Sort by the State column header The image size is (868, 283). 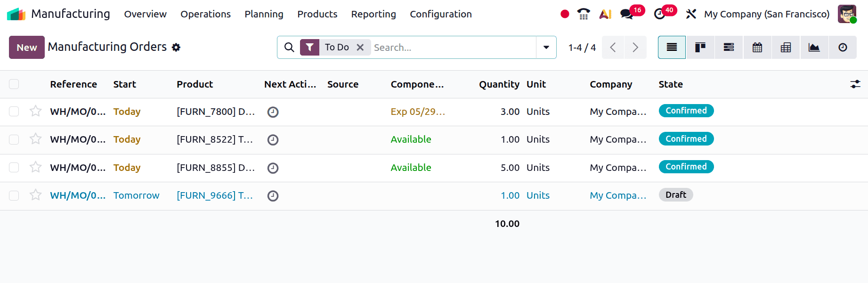[x=671, y=84]
